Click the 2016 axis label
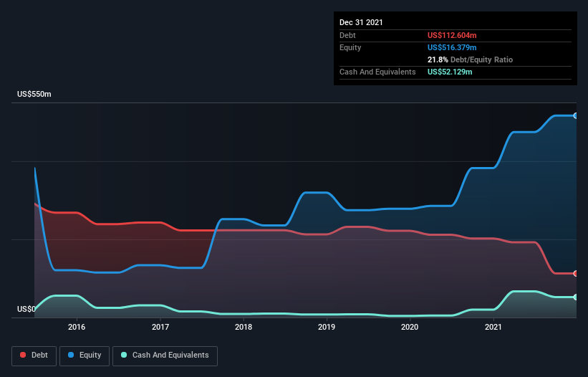This screenshot has width=588, height=377. [77, 327]
